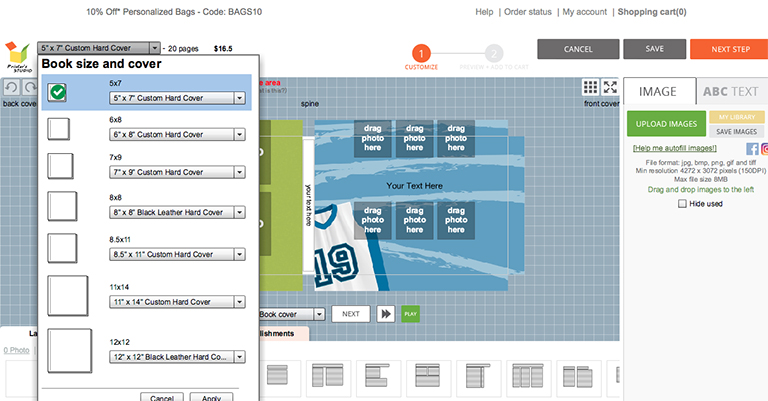Click the UPLOAD IMAGES button
The image size is (768, 401).
665,124
